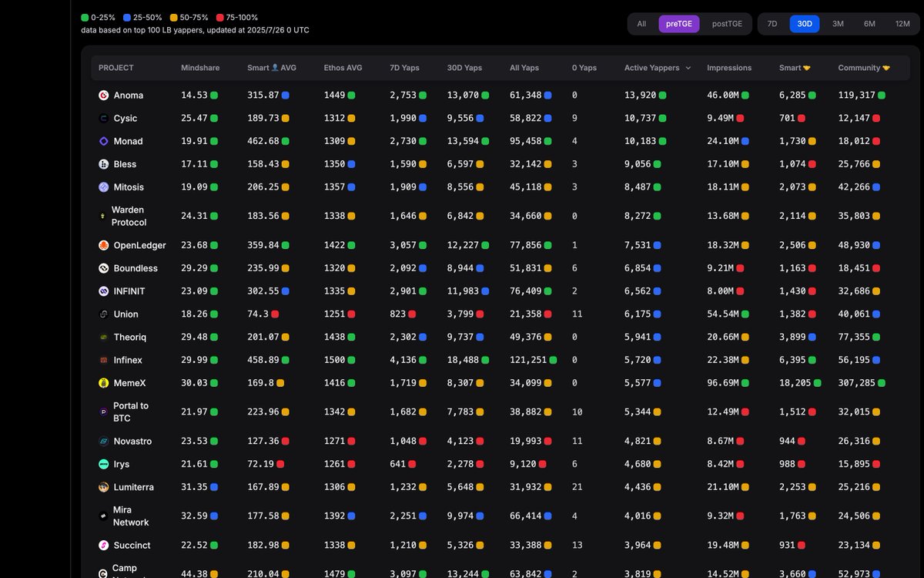Click the green 0-25% legend swatch
This screenshot has height=578, width=924.
coord(85,17)
